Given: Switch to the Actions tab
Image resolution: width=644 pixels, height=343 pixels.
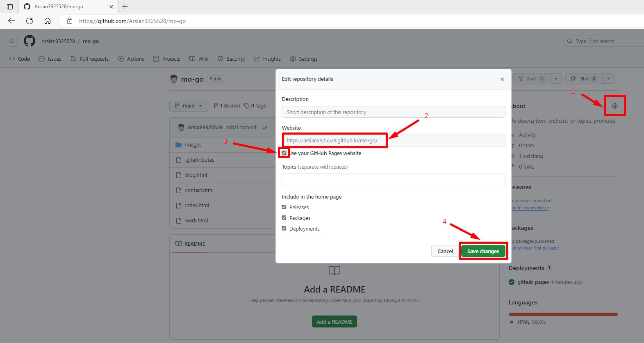Looking at the screenshot, I should coord(131,59).
